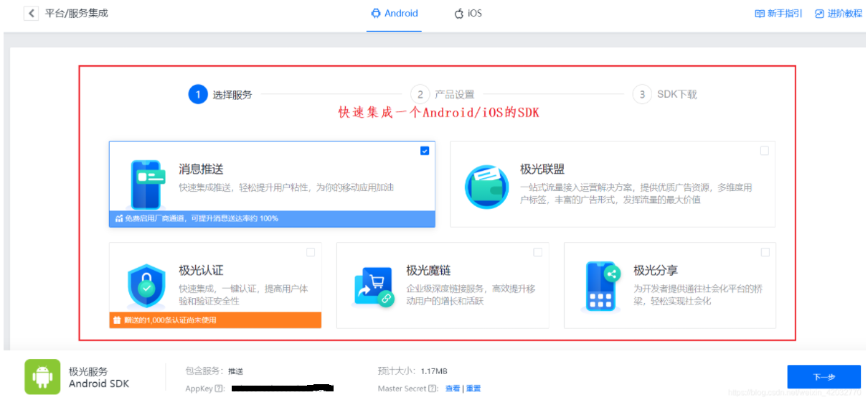Viewport: 868px width, 400px height.
Task: Click the 极光分享 card title
Action: click(656, 271)
